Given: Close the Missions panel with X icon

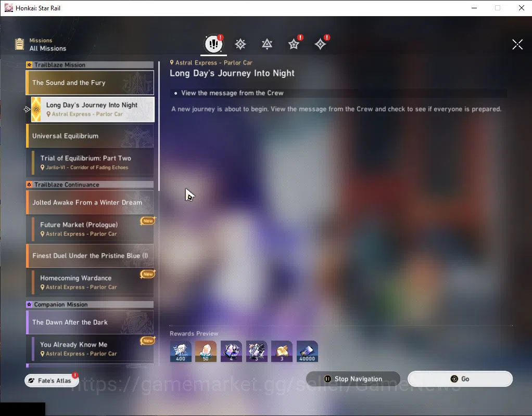Looking at the screenshot, I should [517, 44].
